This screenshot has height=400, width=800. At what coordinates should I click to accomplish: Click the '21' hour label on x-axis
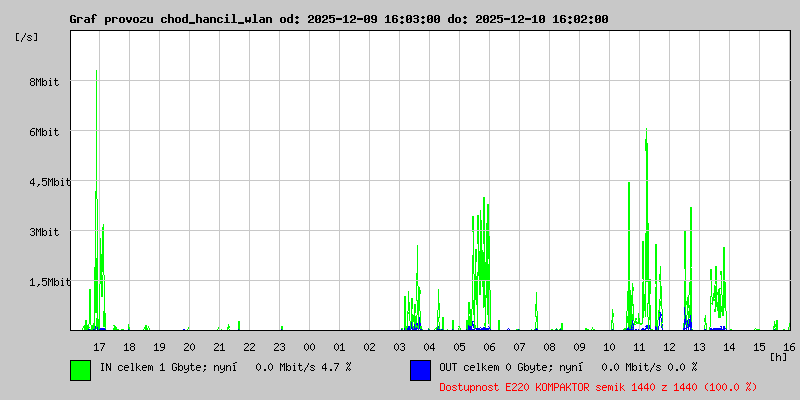[x=219, y=347]
